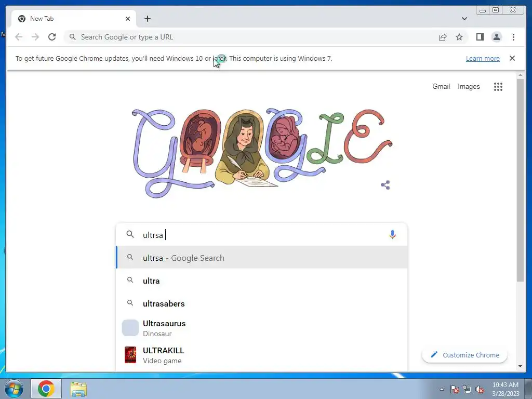Click the magnifier icon in search box

pos(130,234)
